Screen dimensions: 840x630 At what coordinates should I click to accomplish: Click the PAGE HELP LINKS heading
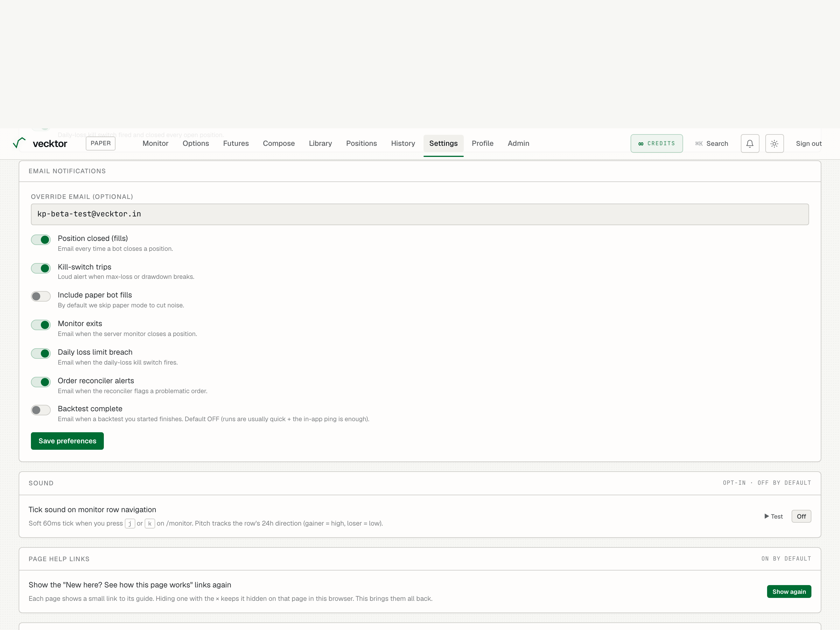point(59,559)
